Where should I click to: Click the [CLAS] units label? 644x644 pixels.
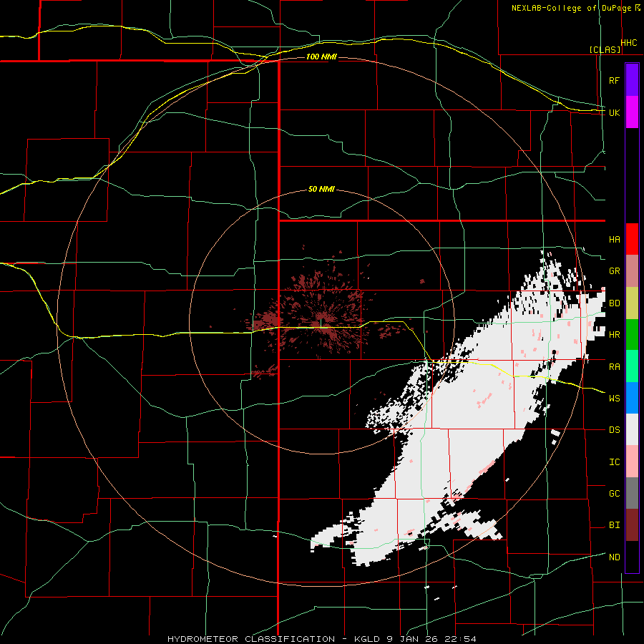(x=605, y=49)
